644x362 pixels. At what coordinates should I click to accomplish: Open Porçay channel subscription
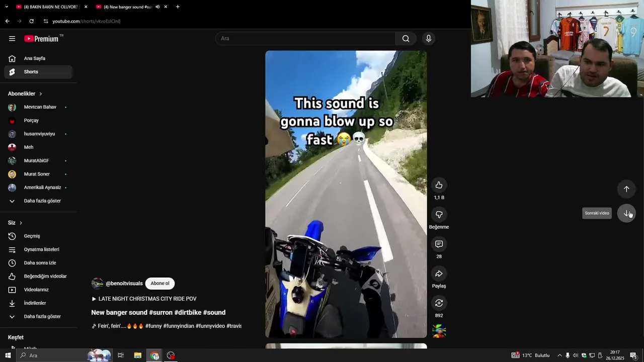point(38,121)
